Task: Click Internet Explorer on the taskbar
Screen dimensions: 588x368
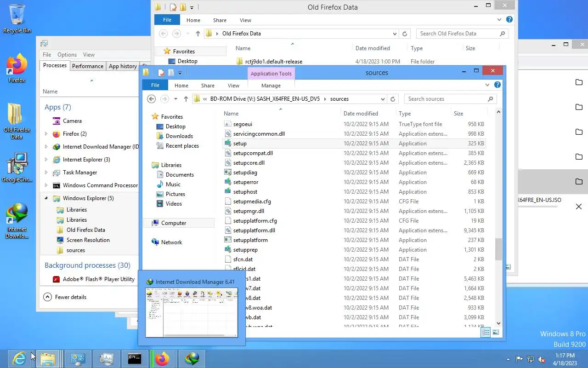Action: pos(19,358)
